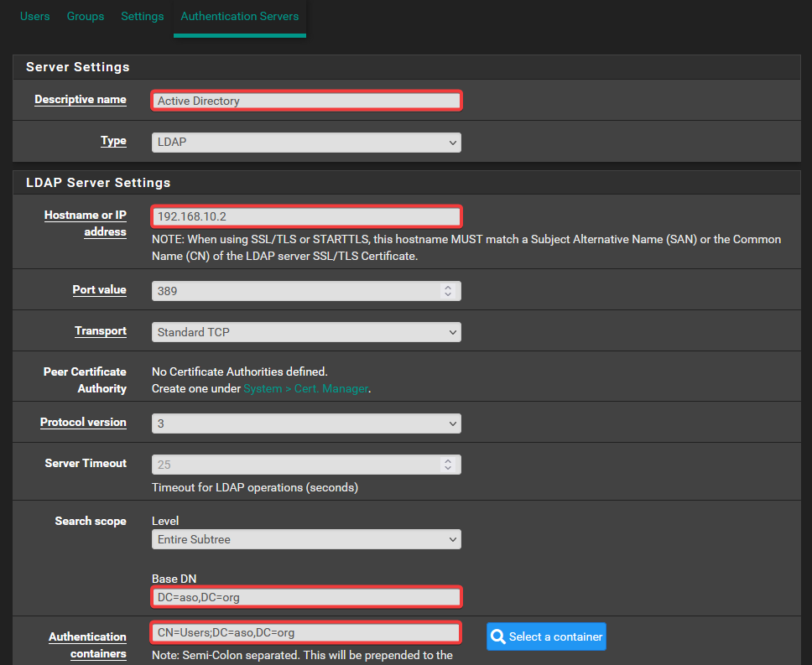Image resolution: width=812 pixels, height=665 pixels.
Task: Expand the Search scope Level dropdown
Action: (x=306, y=539)
